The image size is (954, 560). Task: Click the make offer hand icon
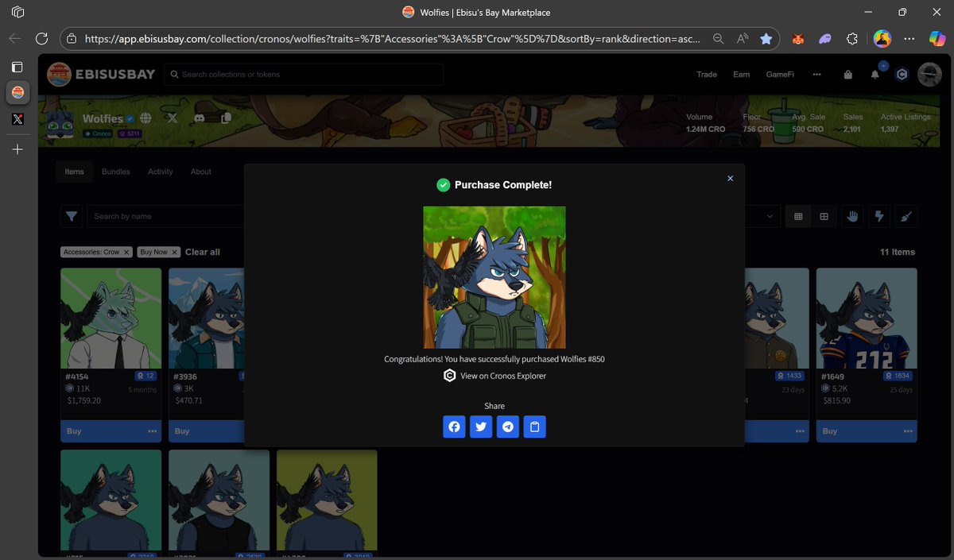click(851, 216)
